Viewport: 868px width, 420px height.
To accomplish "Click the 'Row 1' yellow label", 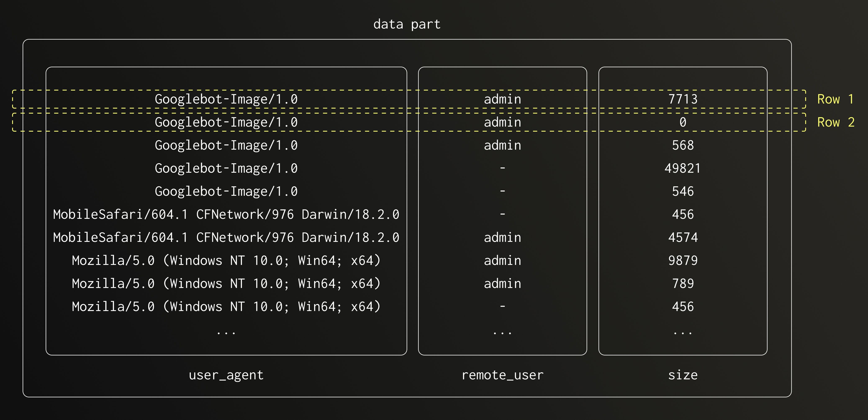I will pyautogui.click(x=835, y=99).
